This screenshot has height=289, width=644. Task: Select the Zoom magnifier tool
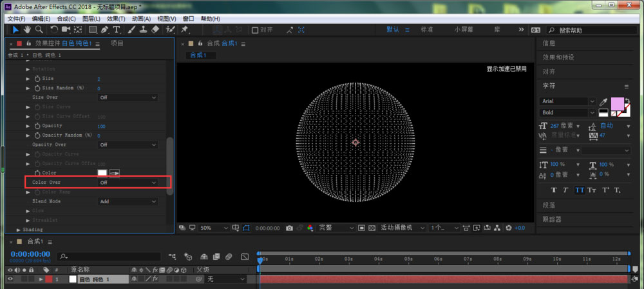(x=39, y=30)
